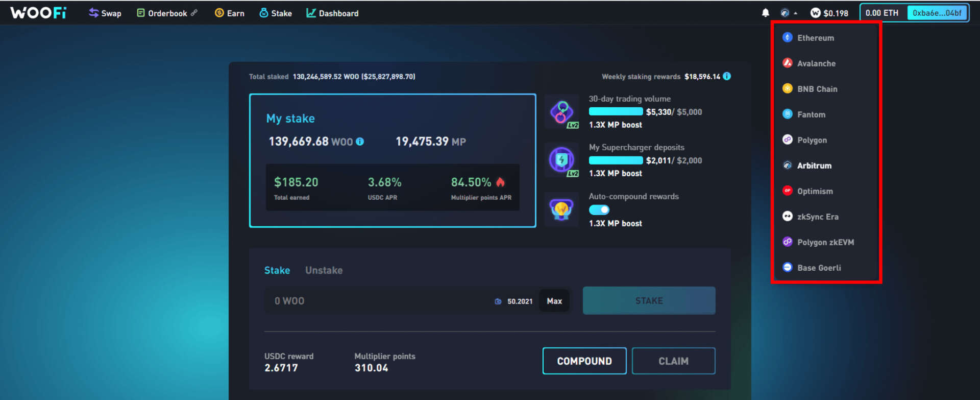Click the auto-compound trophy icon

[x=561, y=209]
